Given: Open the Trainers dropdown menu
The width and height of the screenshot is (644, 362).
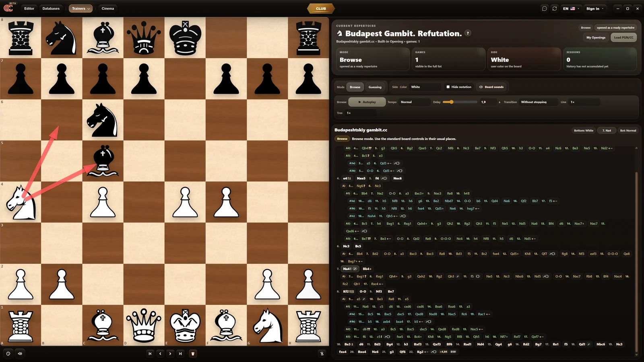Looking at the screenshot, I should [80, 8].
